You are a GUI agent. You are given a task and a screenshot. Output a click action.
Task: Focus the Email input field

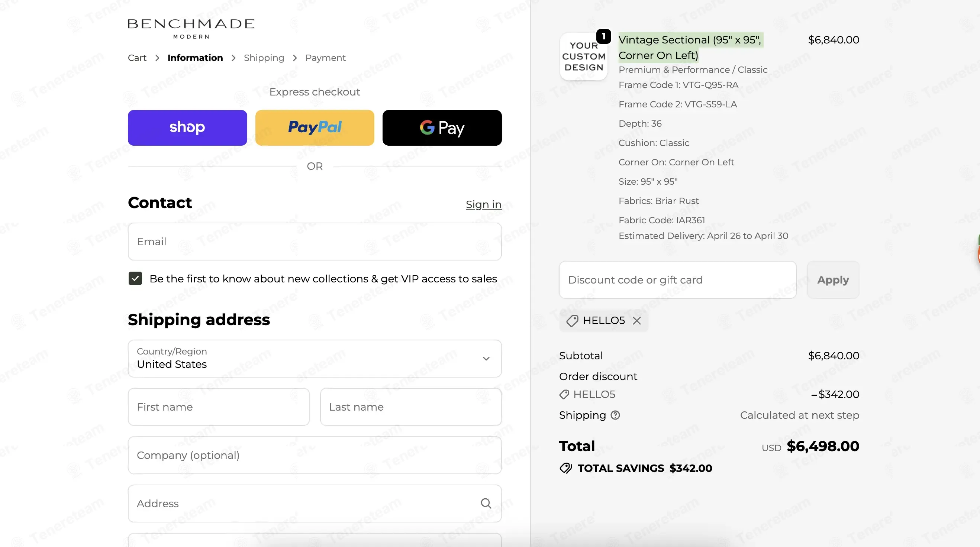[315, 242]
